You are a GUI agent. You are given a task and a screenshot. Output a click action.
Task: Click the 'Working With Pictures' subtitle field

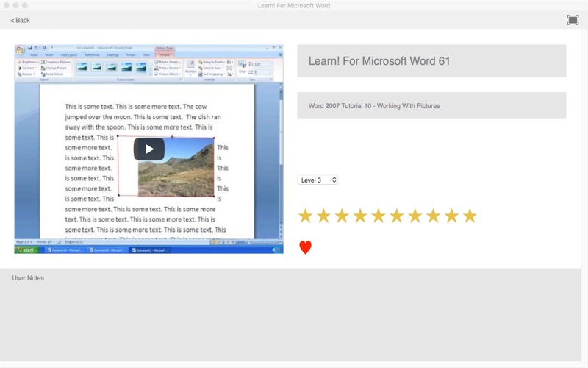[x=431, y=105]
